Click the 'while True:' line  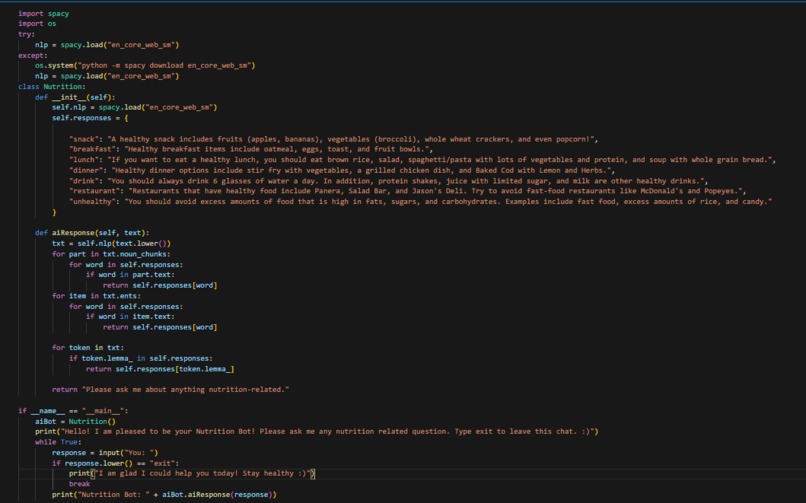click(58, 442)
